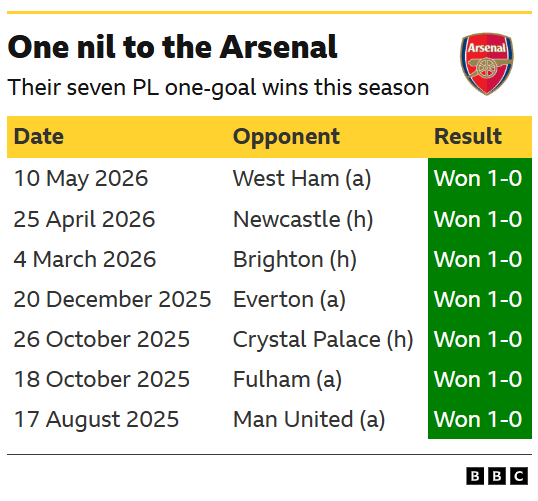Select the Date column header
The height and width of the screenshot is (501, 538).
coord(39,137)
